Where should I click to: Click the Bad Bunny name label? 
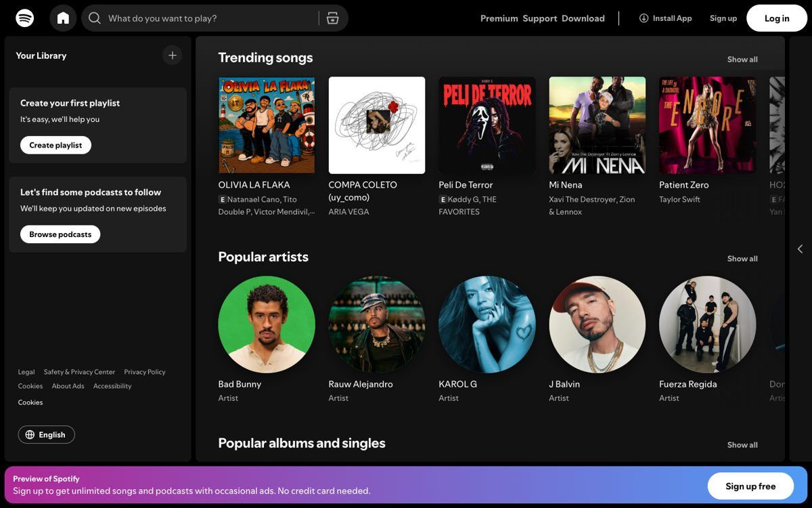[x=240, y=384]
